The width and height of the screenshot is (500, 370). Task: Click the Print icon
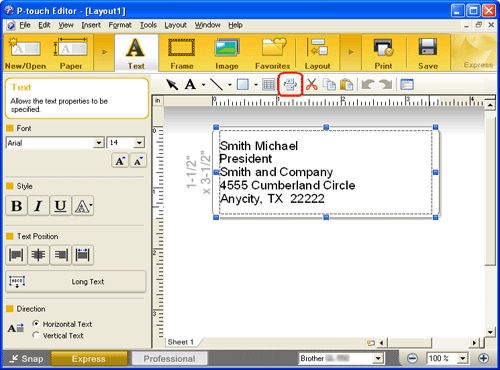pos(383,53)
